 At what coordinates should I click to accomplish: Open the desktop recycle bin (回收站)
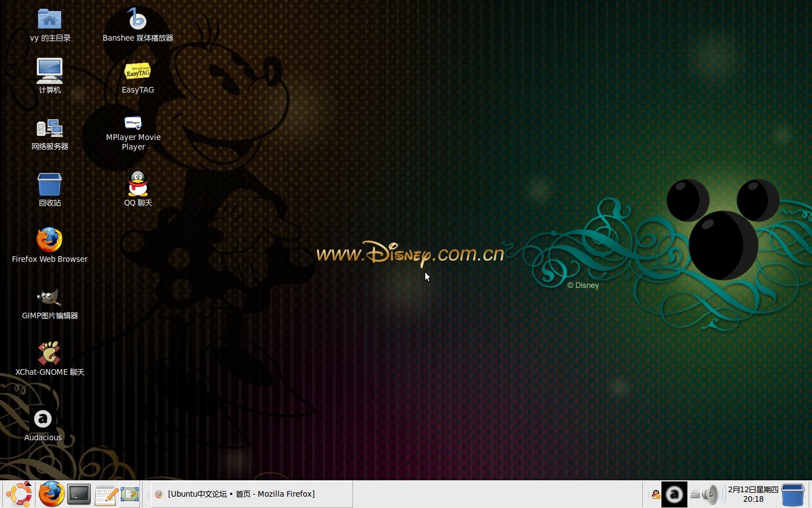click(x=50, y=184)
